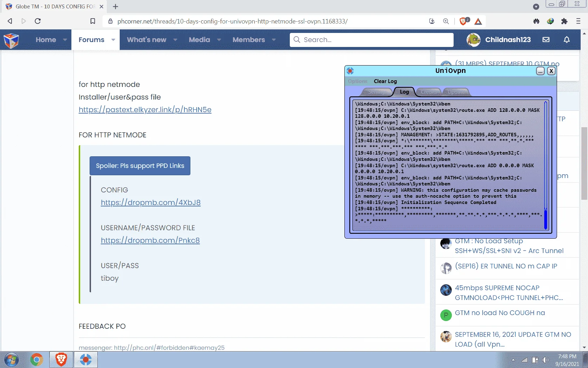Viewport: 588px width, 368px height.
Task: Open the Brave Rewards triangle icon
Action: coord(478,22)
